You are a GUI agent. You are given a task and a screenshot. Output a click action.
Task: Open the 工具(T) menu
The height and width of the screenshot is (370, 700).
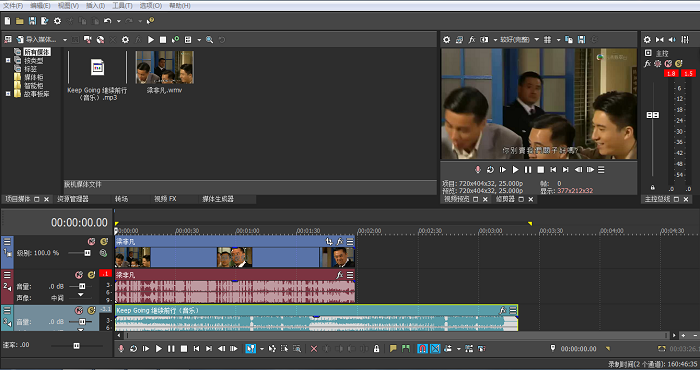(x=122, y=5)
